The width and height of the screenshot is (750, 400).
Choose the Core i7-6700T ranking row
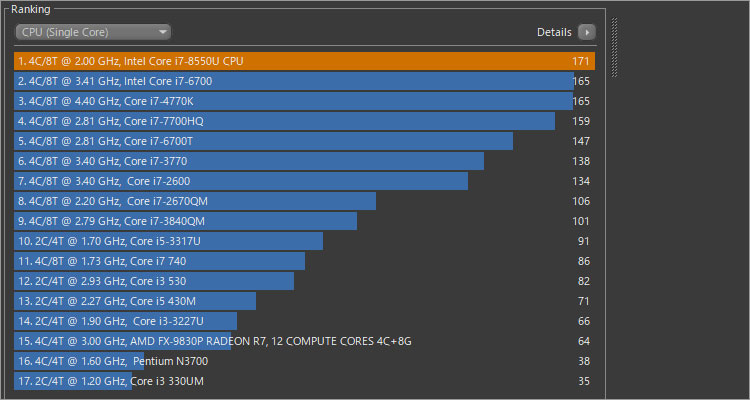tap(264, 141)
